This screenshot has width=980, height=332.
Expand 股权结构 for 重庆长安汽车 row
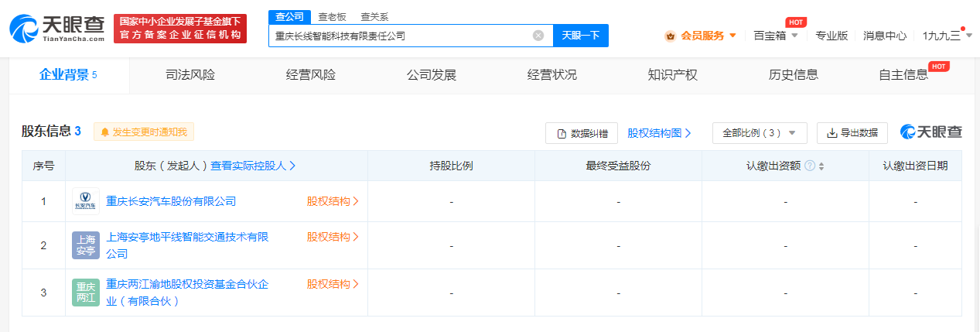tap(333, 201)
